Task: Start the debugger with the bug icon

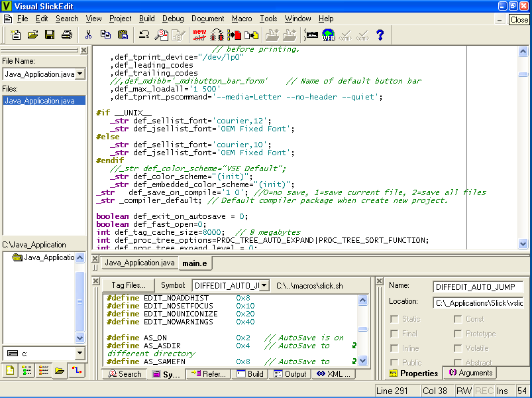Action: pos(217,35)
